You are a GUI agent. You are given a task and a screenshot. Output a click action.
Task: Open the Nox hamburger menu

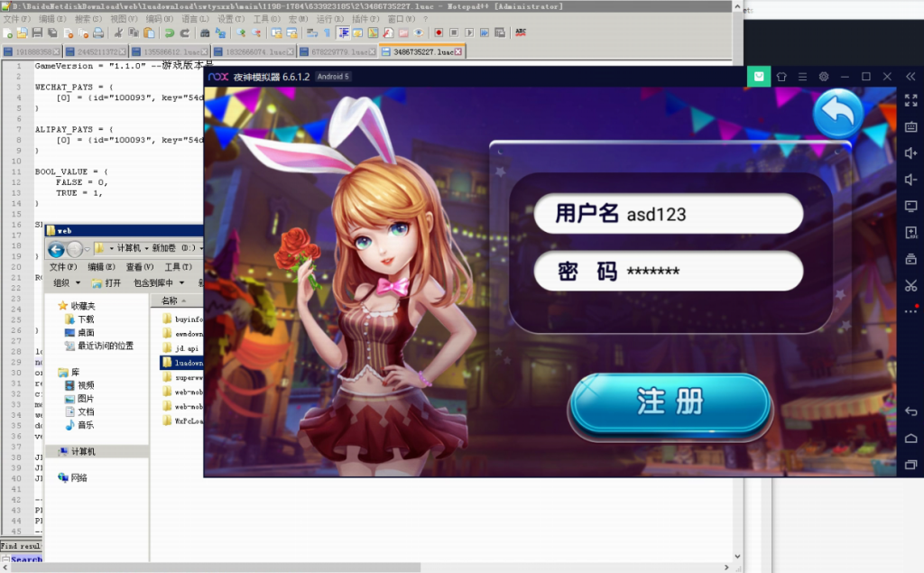click(x=802, y=77)
